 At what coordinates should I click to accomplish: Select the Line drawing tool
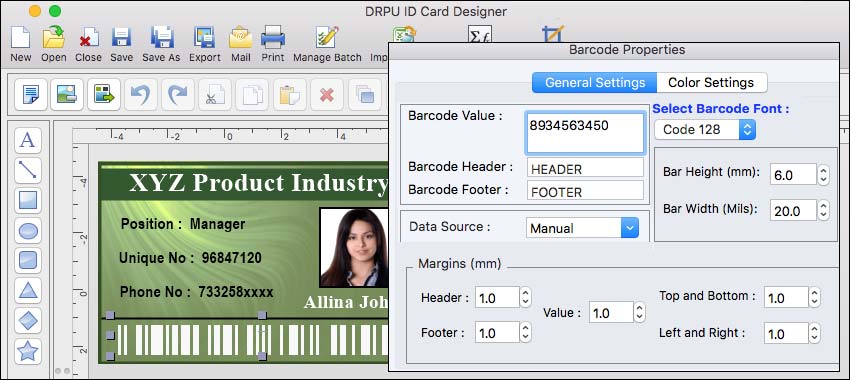[28, 170]
